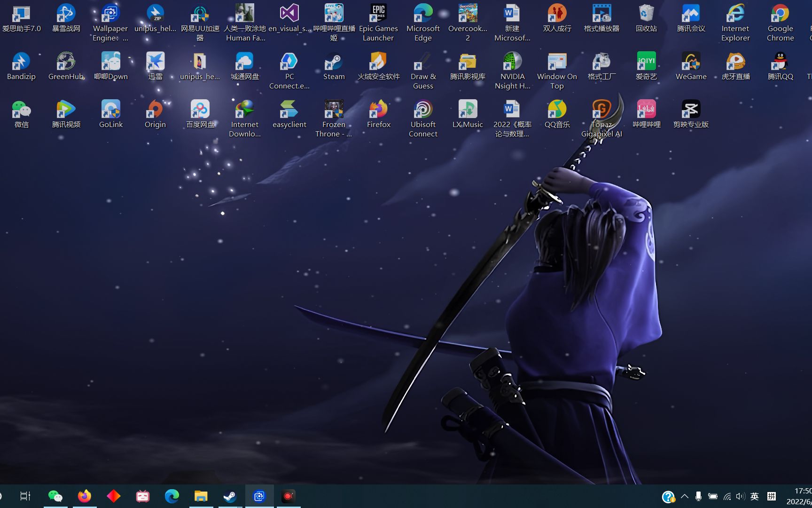Select the Wallpaper Engine desktop shortcut
The width and height of the screenshot is (812, 508).
(x=110, y=24)
